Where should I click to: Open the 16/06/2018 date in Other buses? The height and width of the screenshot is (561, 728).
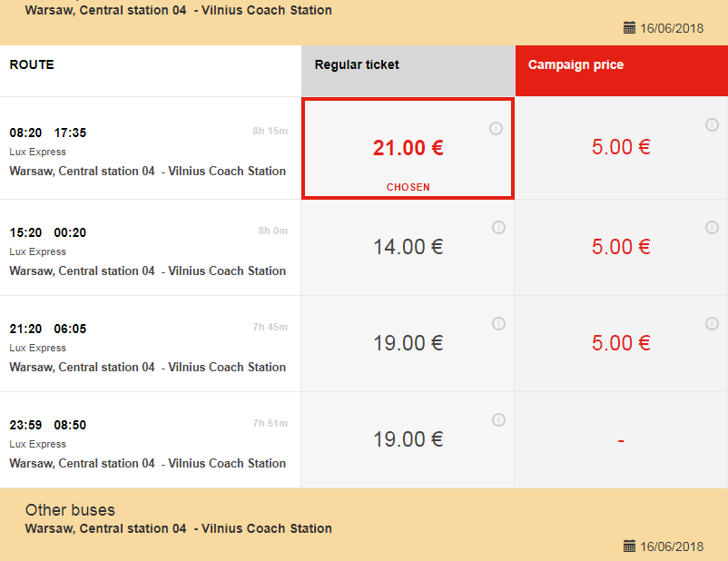click(672, 546)
